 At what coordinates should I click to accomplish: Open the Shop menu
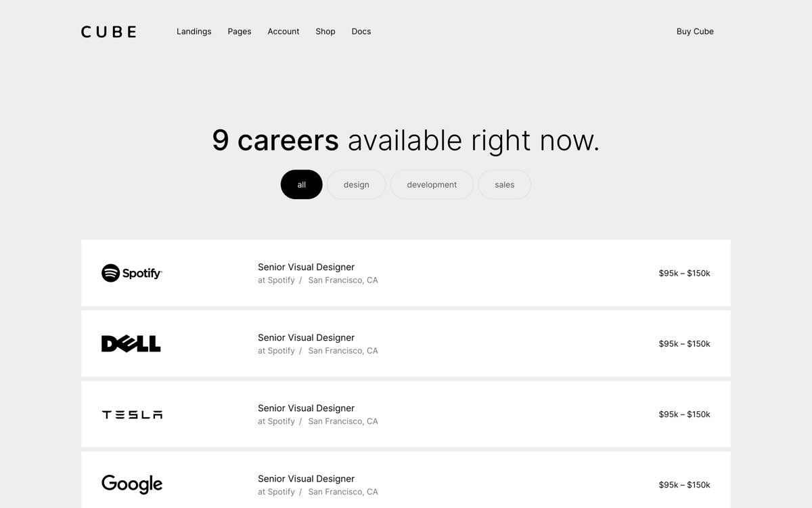tap(325, 31)
